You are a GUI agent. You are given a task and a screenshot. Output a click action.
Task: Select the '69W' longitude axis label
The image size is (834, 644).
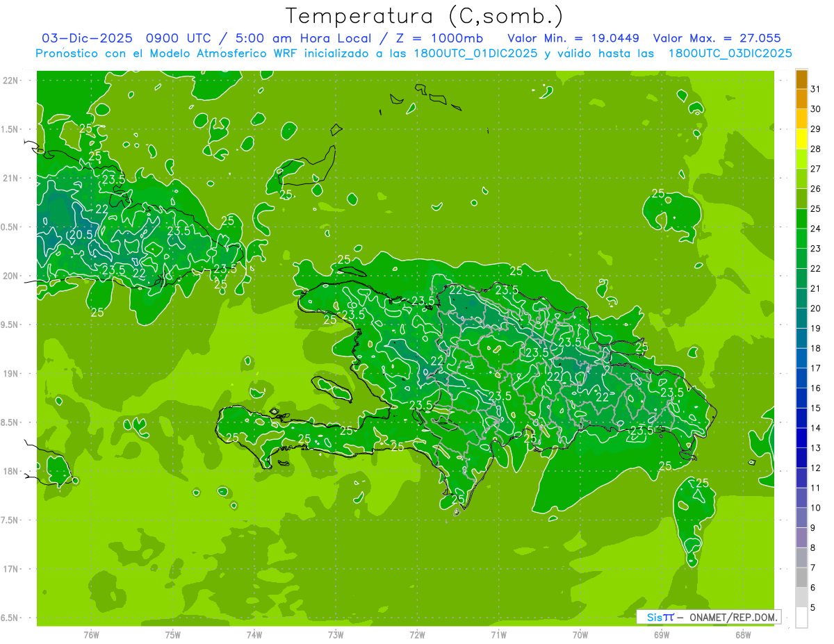point(662,634)
